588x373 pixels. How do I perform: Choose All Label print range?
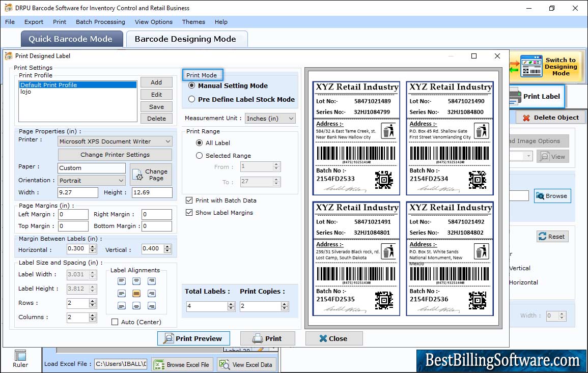[x=199, y=143]
